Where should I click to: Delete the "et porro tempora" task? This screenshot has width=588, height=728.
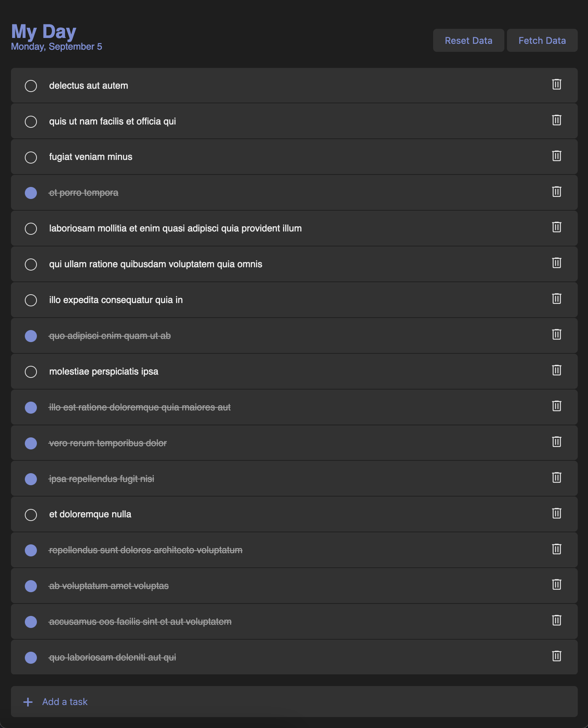[556, 191]
